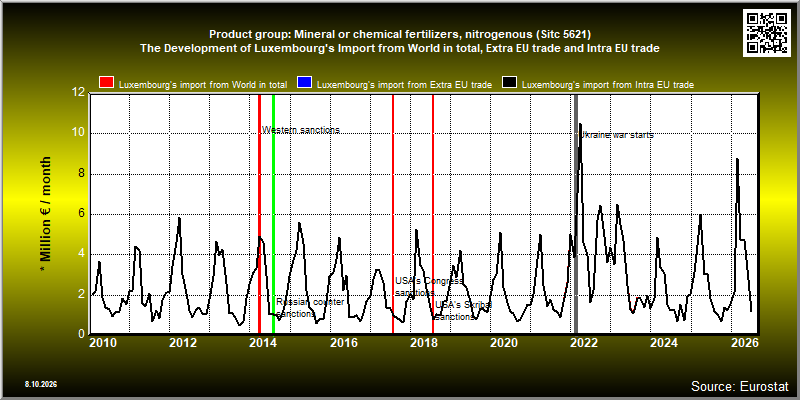Screen dimensions: 800x400
Task: Click the Russian counter sanctions label
Action: [x=310, y=308]
